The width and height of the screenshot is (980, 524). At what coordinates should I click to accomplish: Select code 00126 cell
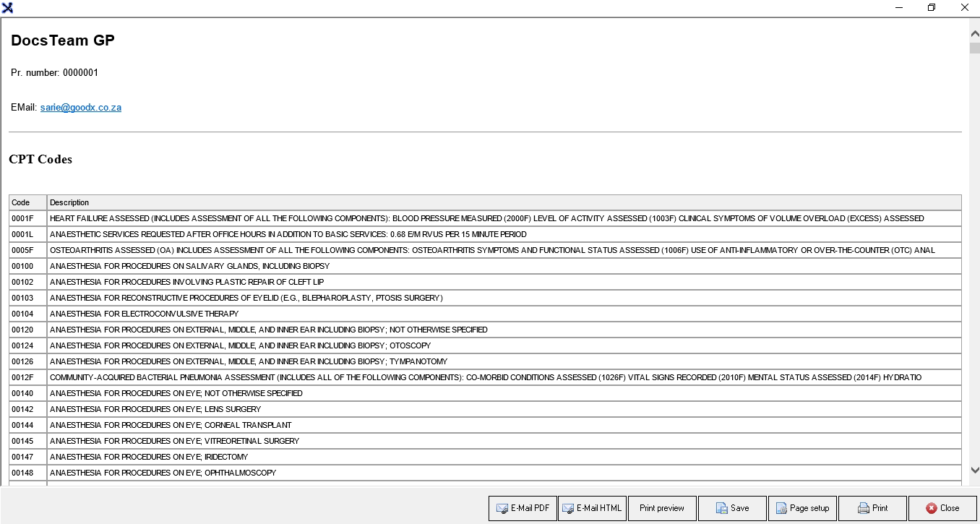point(28,361)
